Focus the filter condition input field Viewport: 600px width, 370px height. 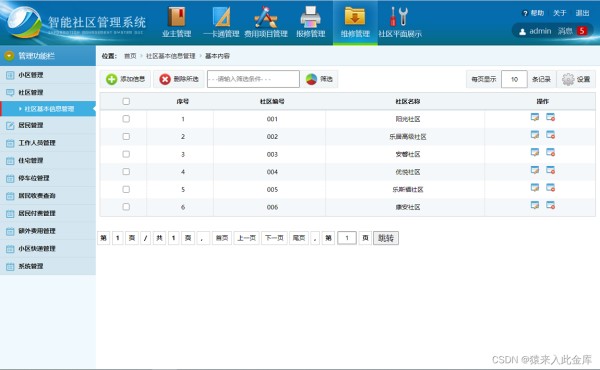(253, 79)
